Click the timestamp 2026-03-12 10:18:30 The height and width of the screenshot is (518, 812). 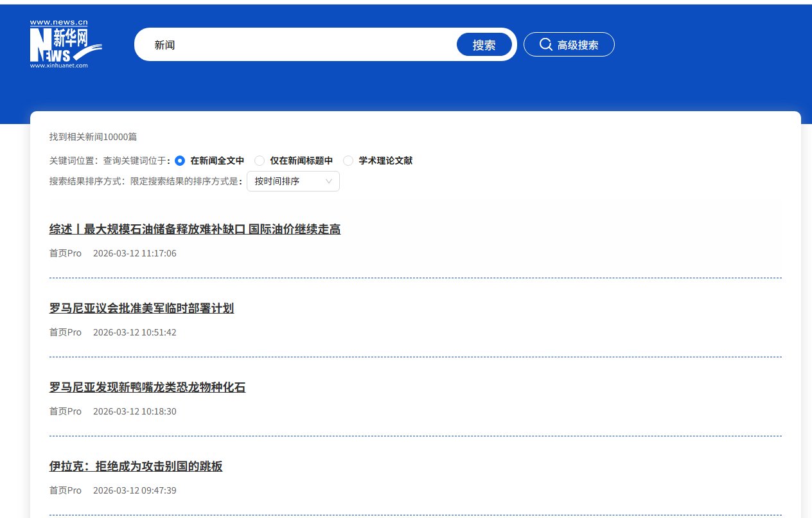(135, 411)
